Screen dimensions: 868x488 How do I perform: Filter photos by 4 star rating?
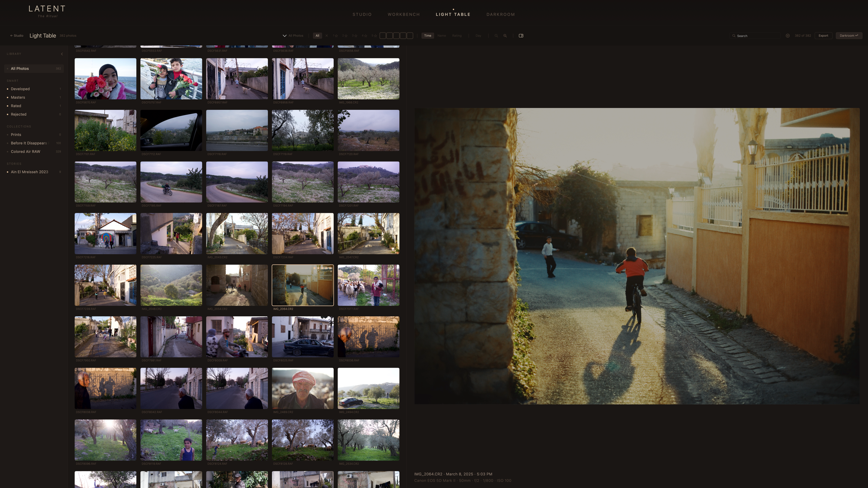[364, 36]
